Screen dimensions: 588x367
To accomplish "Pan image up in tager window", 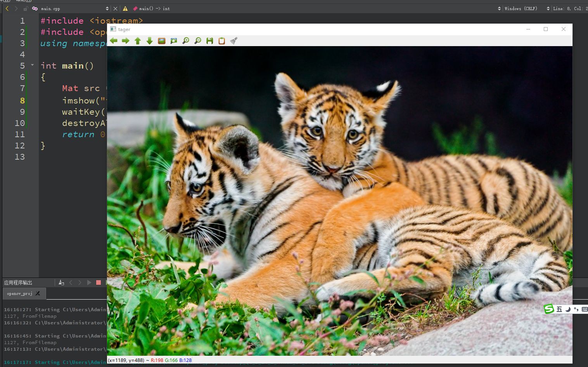I will pyautogui.click(x=138, y=41).
